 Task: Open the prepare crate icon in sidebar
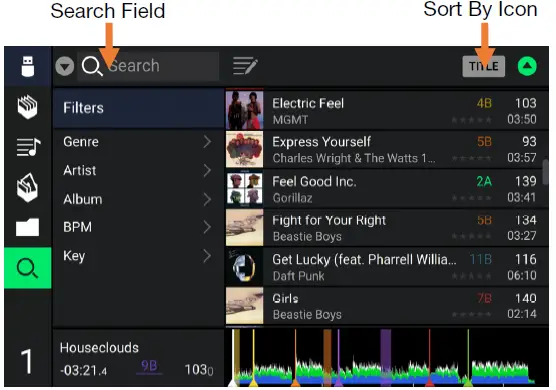coord(28,187)
